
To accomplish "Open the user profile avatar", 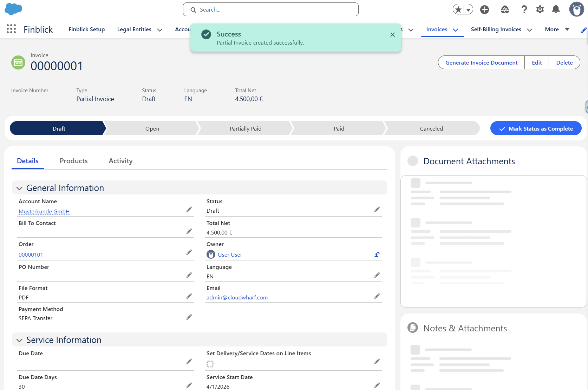I will [x=576, y=9].
